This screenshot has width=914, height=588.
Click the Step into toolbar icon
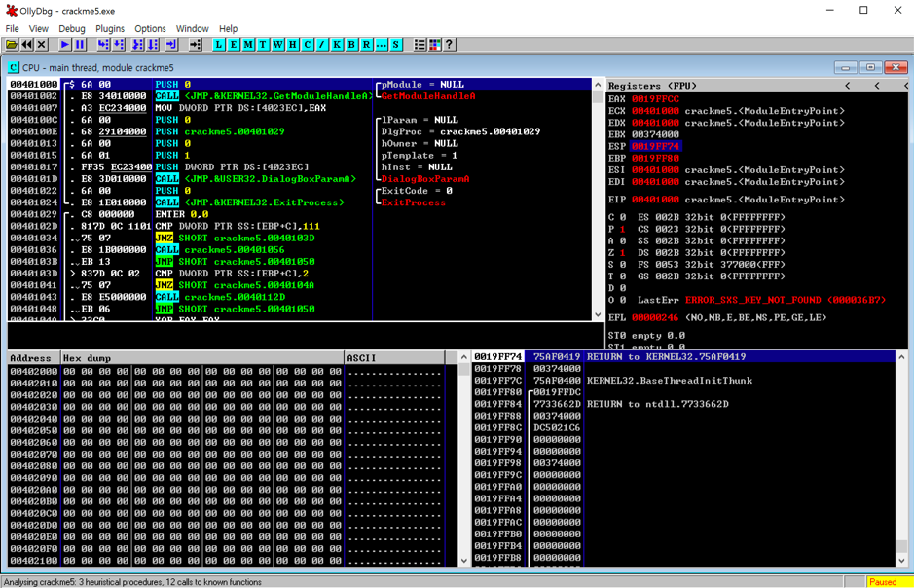point(103,44)
